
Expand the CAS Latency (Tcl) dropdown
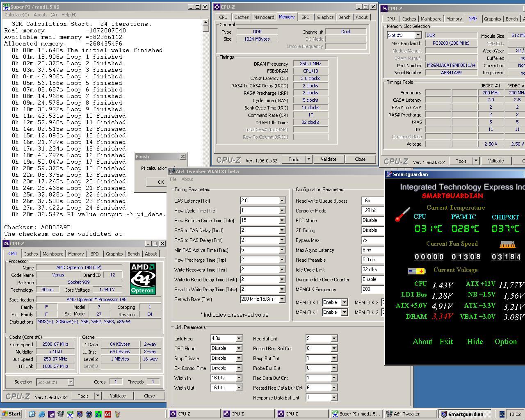tap(282, 201)
